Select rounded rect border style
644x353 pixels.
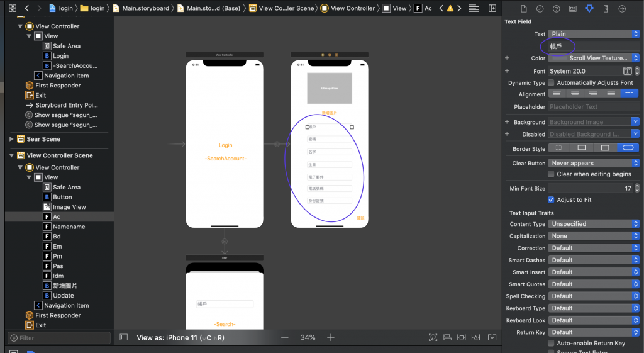[628, 148]
